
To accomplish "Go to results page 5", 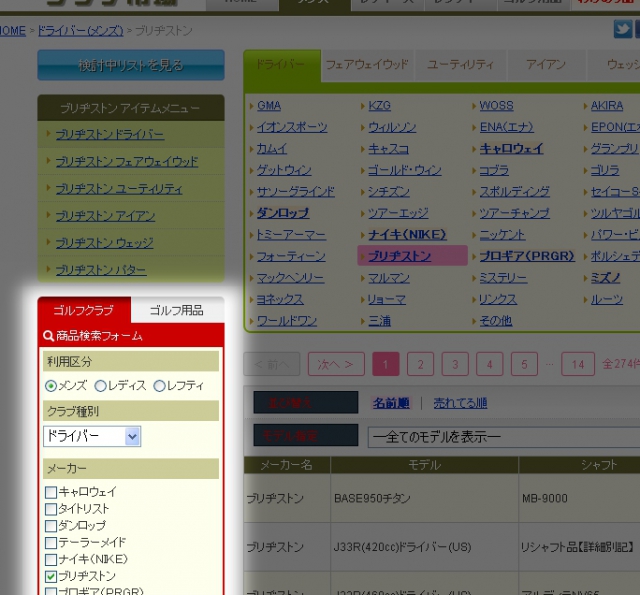I will pyautogui.click(x=524, y=364).
